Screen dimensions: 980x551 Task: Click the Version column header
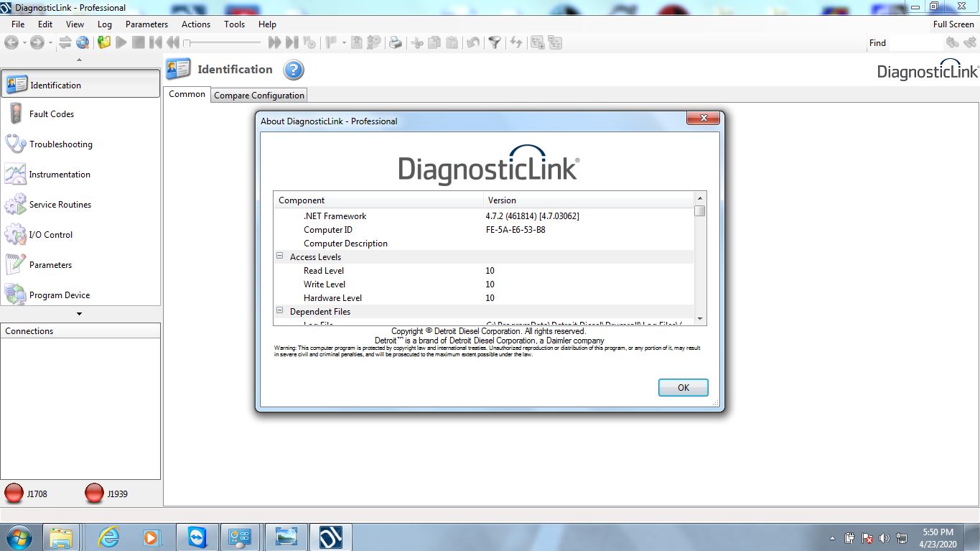pos(588,200)
